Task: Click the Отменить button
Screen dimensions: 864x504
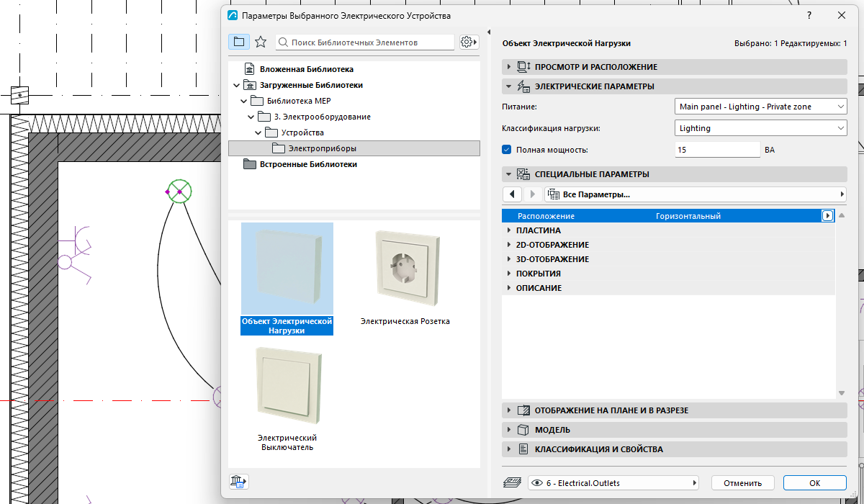Action: 743,483
